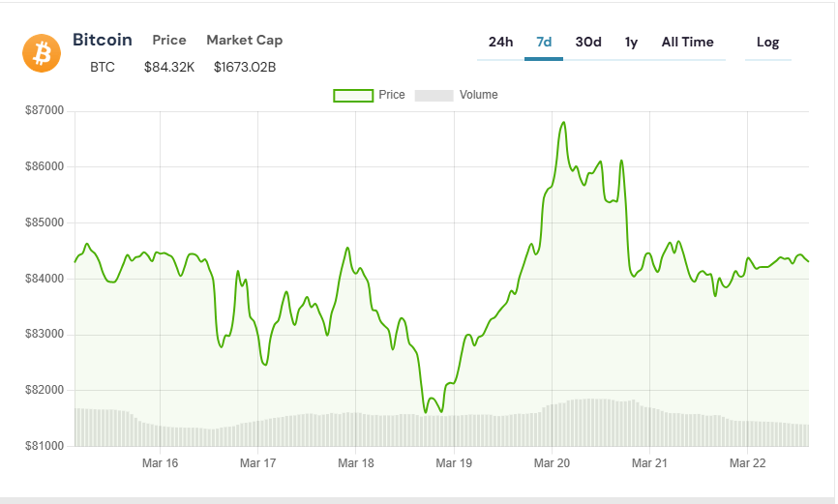This screenshot has height=504, width=838.
Task: Click the $87000 y-axis label
Action: pyautogui.click(x=45, y=110)
